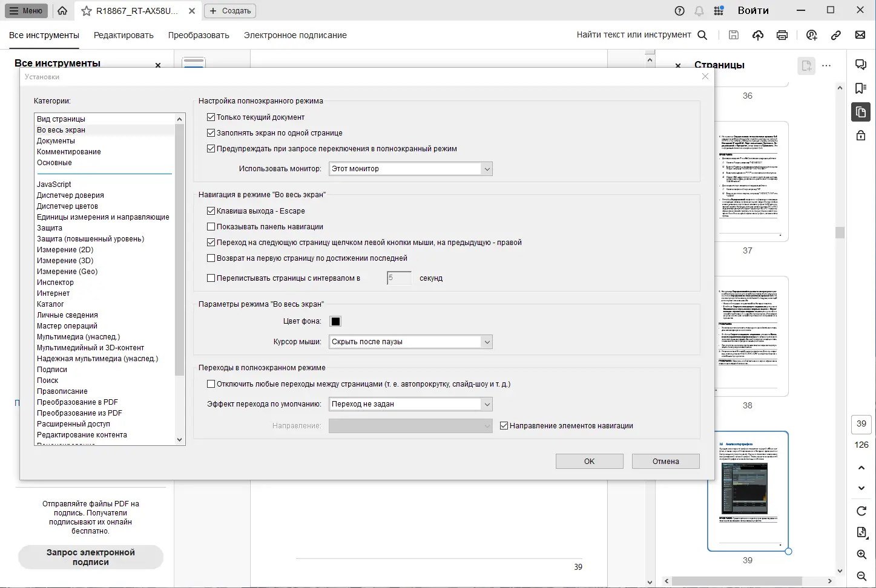Enable 'Показывать панель навигации' checkbox
This screenshot has width=876, height=588.
211,227
